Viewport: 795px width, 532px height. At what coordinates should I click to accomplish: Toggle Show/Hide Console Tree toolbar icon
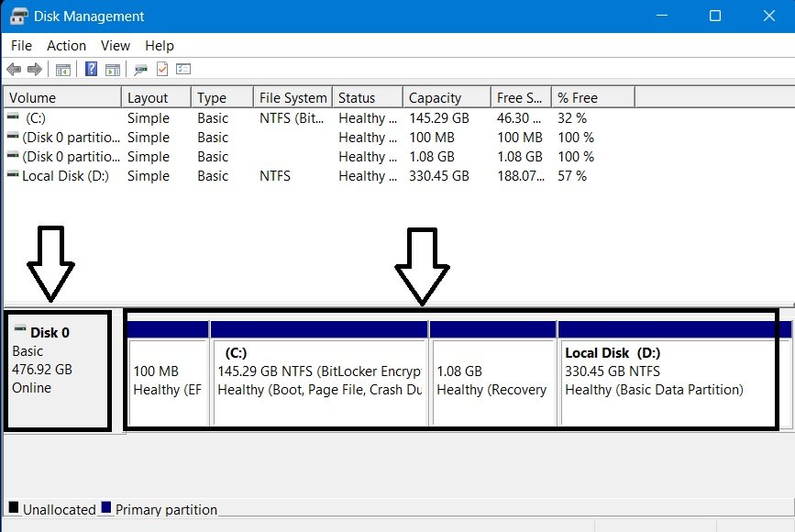[63, 70]
